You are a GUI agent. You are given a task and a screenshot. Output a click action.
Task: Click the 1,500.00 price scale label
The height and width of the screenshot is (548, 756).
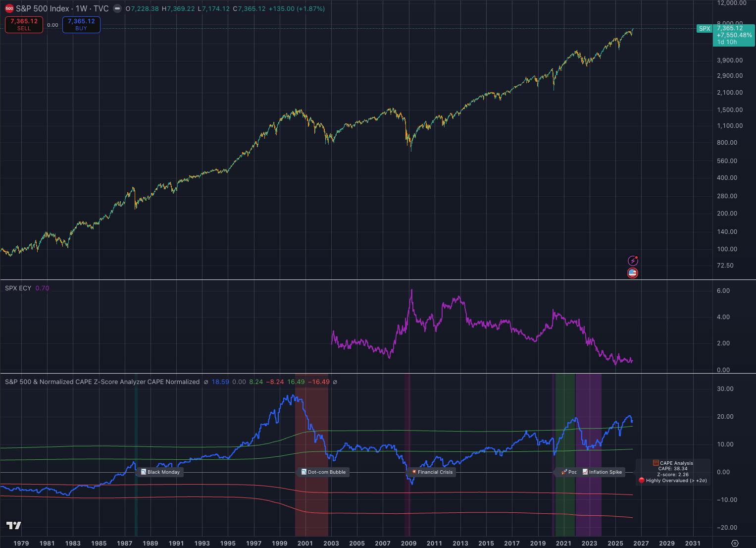coord(730,110)
